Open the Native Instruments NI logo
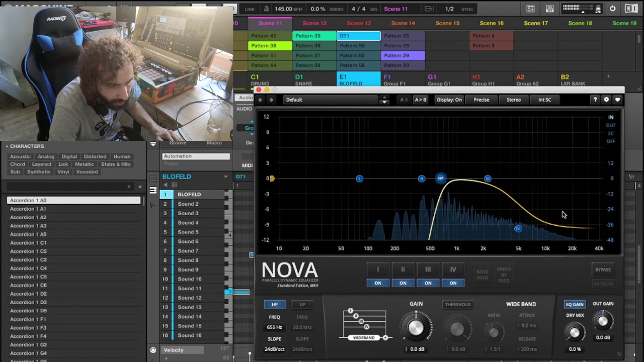644x362 pixels. click(x=631, y=9)
